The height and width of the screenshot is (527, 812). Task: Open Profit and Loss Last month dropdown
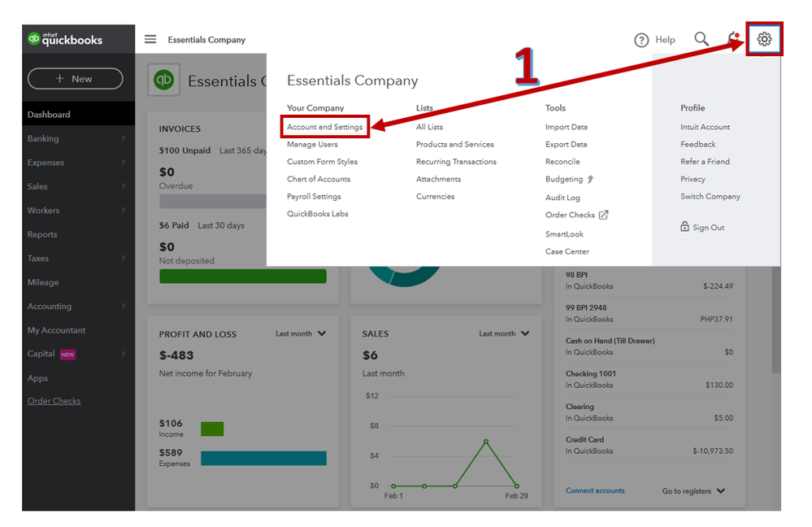click(x=301, y=333)
